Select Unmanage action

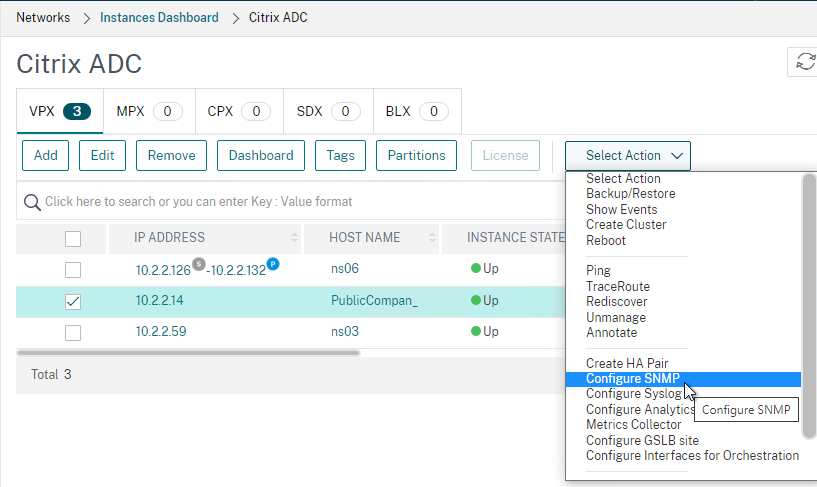[x=616, y=318]
